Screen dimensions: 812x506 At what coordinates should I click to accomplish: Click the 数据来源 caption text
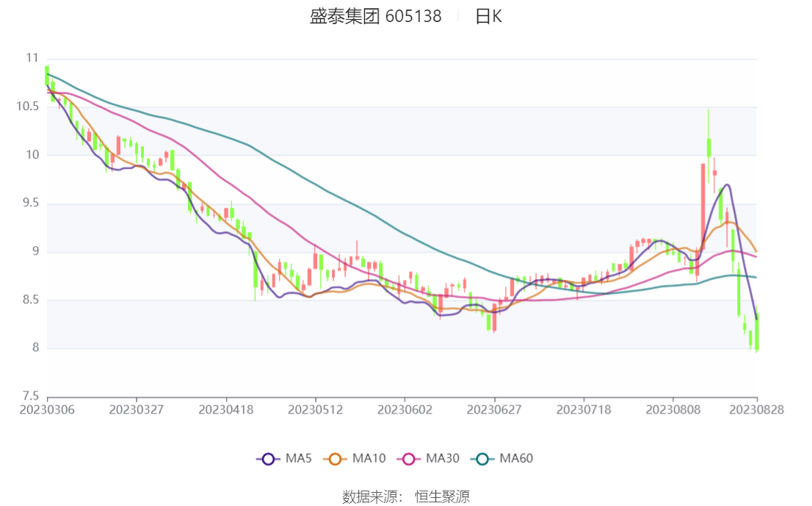pos(372,496)
